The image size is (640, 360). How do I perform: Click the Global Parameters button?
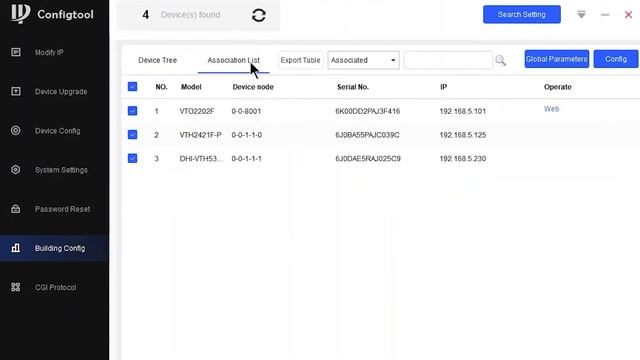tap(557, 59)
